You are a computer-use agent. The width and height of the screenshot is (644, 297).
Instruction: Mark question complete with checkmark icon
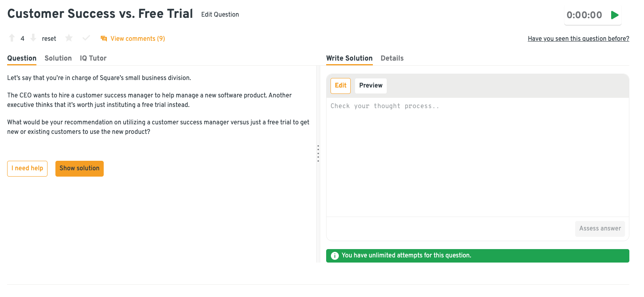pyautogui.click(x=86, y=38)
